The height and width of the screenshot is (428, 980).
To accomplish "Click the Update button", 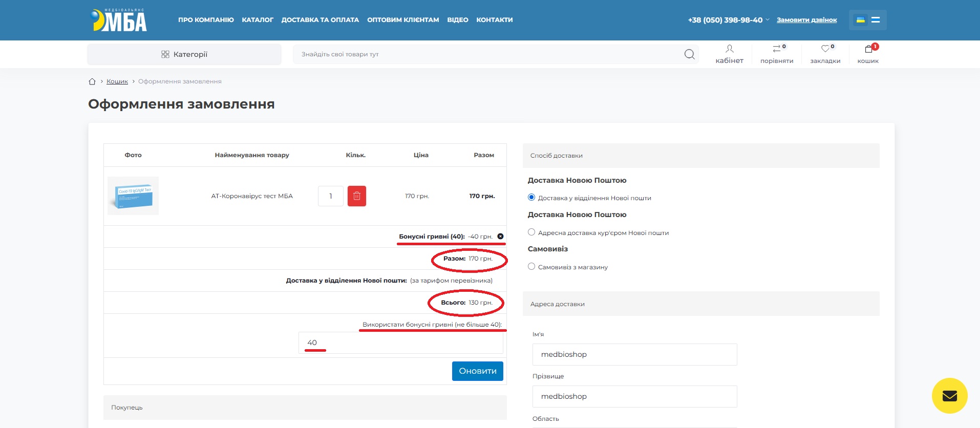I will [477, 371].
